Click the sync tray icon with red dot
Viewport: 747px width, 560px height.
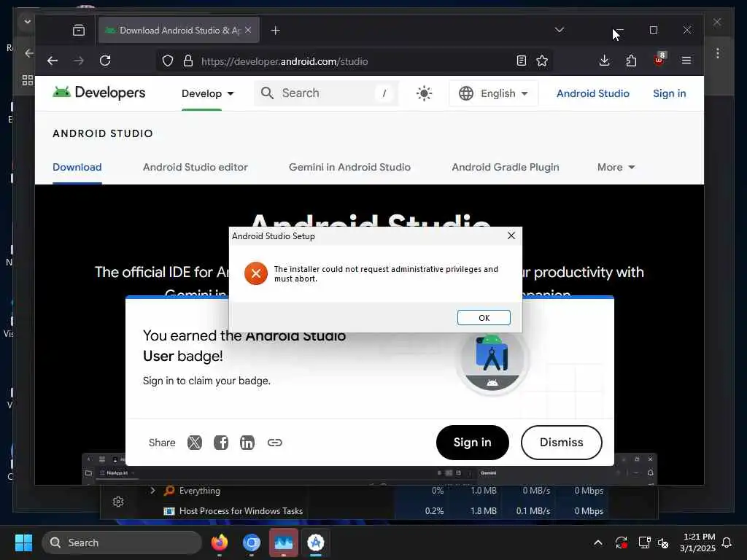click(622, 542)
